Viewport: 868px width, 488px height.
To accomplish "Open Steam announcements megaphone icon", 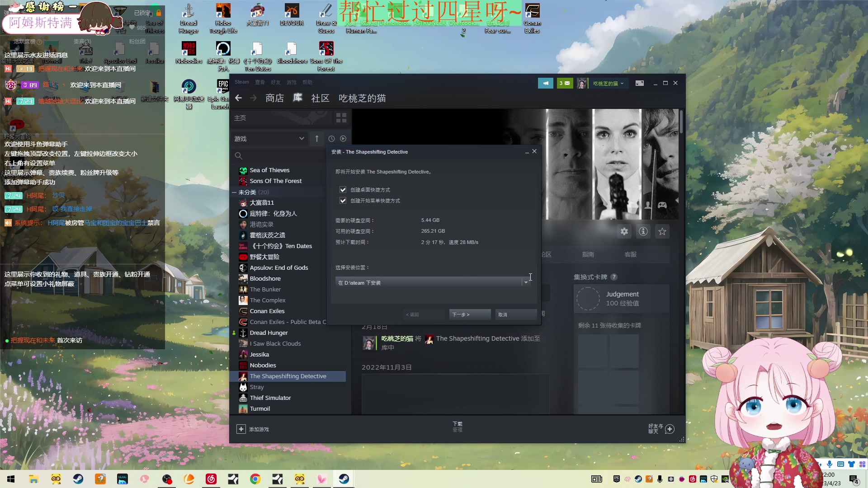I will (546, 83).
